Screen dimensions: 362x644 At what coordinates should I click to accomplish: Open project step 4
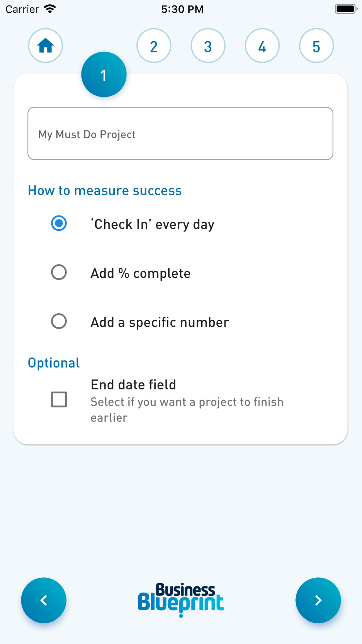(x=262, y=46)
